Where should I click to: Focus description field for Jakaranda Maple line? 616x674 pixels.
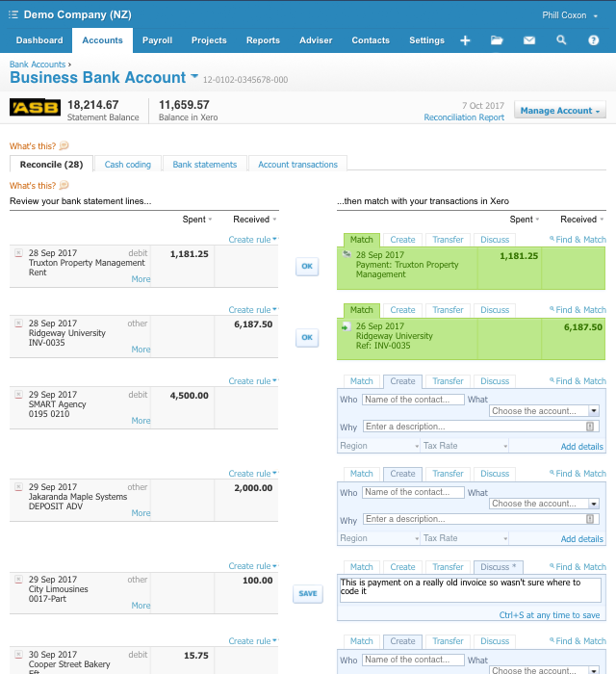click(x=480, y=519)
